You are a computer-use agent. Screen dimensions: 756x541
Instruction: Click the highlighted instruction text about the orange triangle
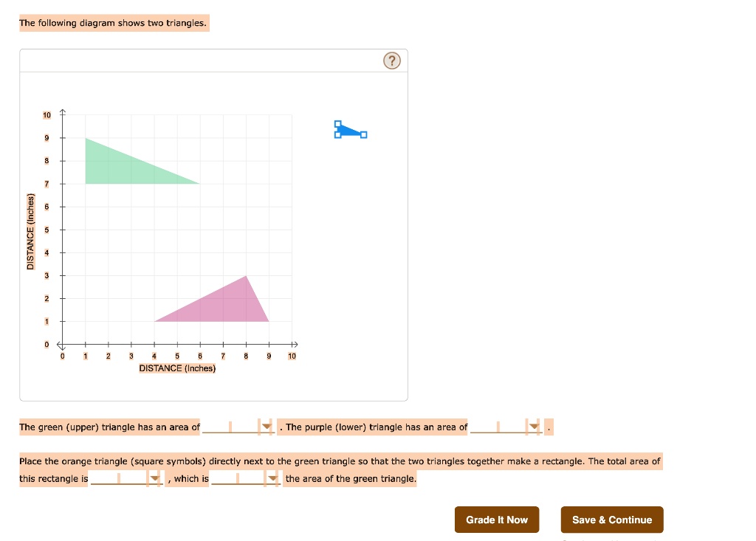[x=340, y=461]
